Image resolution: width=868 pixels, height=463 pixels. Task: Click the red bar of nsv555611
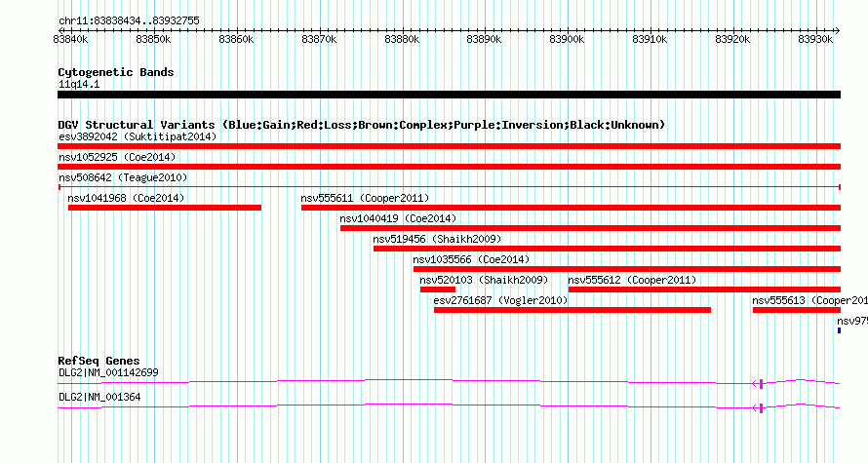(x=571, y=208)
